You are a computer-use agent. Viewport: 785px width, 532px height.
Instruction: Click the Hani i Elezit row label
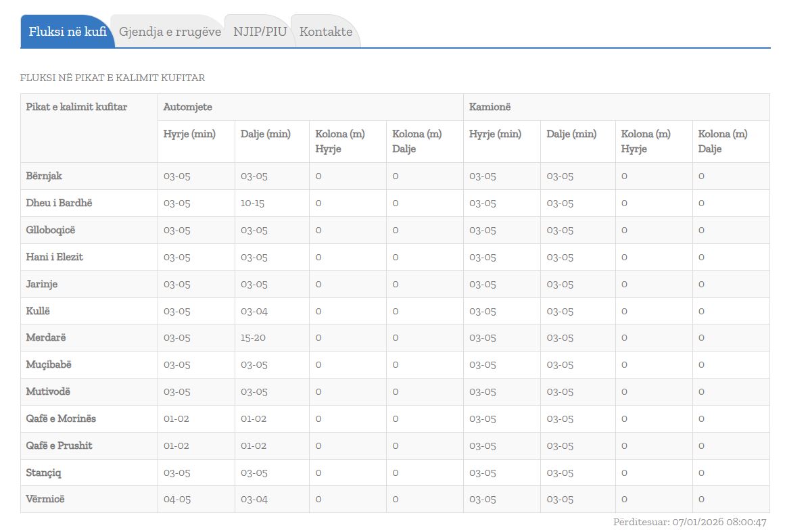[x=54, y=258]
